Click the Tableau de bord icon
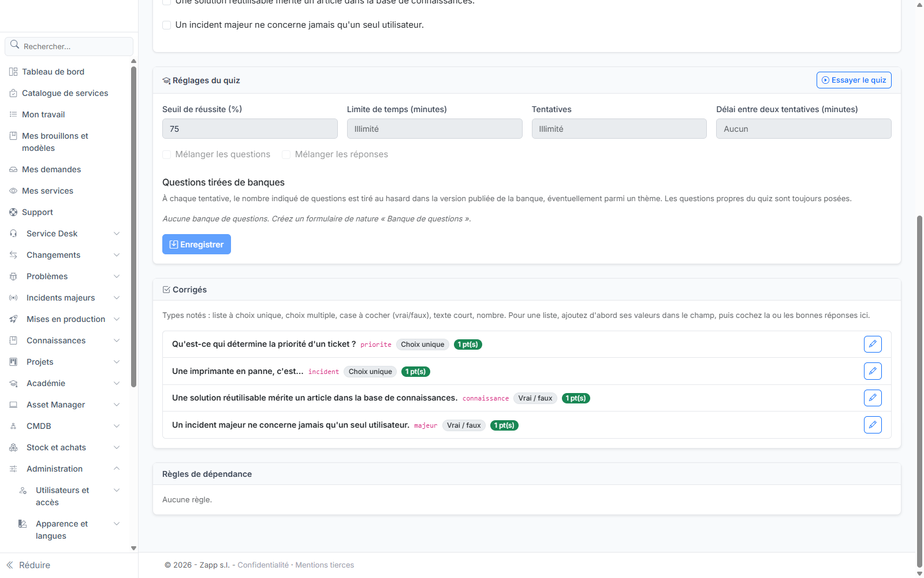The height and width of the screenshot is (578, 924). 13,72
